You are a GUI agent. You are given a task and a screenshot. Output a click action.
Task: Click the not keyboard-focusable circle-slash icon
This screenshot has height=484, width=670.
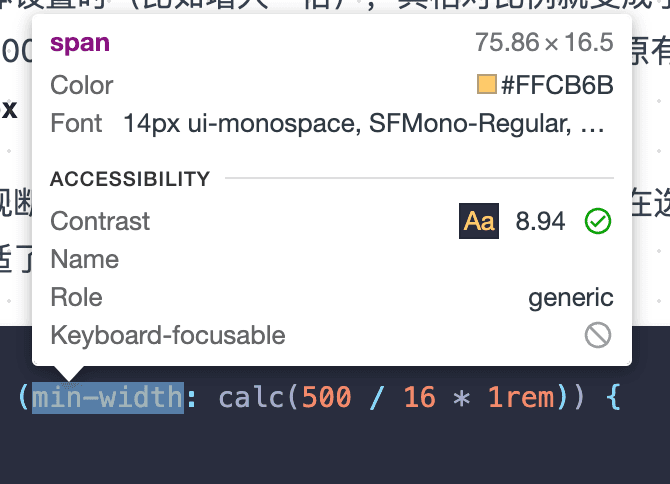pos(598,335)
